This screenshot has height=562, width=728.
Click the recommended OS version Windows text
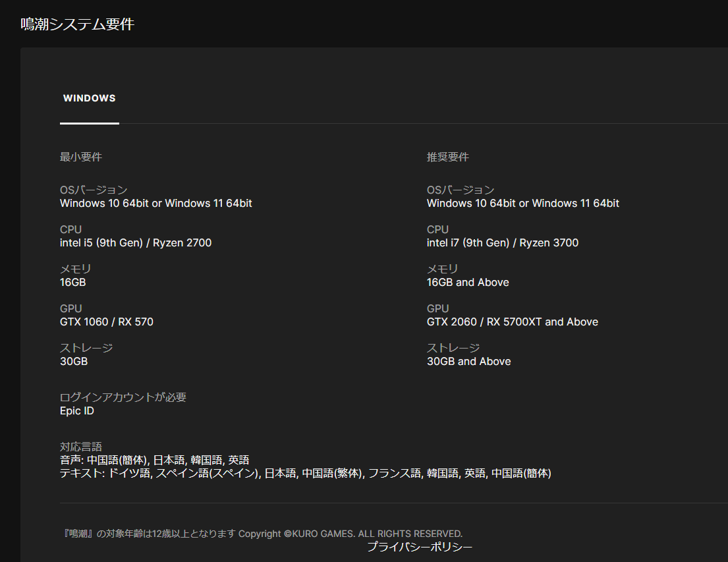pos(522,203)
